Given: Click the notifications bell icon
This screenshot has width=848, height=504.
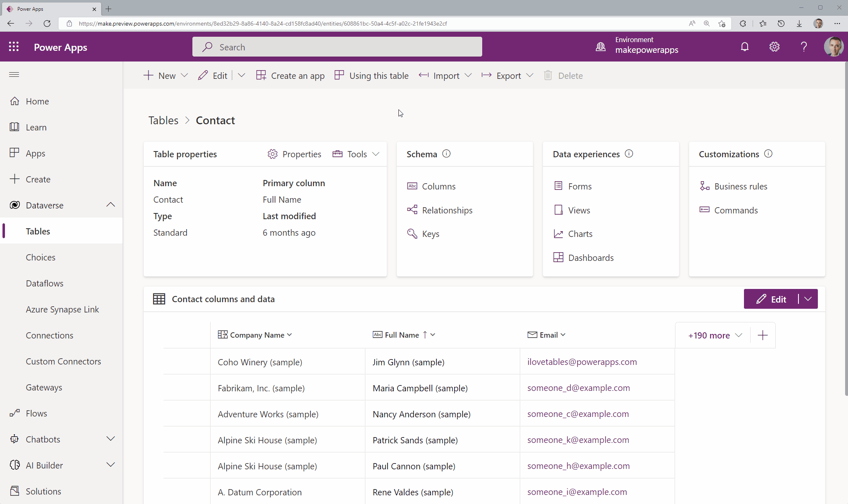Looking at the screenshot, I should pyautogui.click(x=744, y=47).
